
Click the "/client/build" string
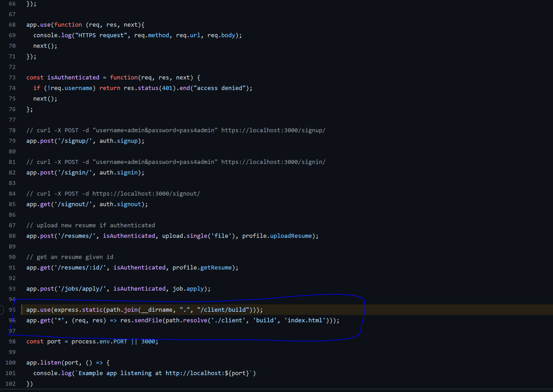[x=223, y=310]
